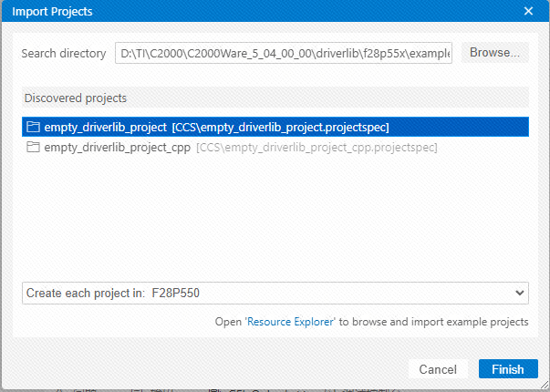Screen dimensions: 550x392
Task: Click the F28P550 workspace value
Action: coord(175,293)
